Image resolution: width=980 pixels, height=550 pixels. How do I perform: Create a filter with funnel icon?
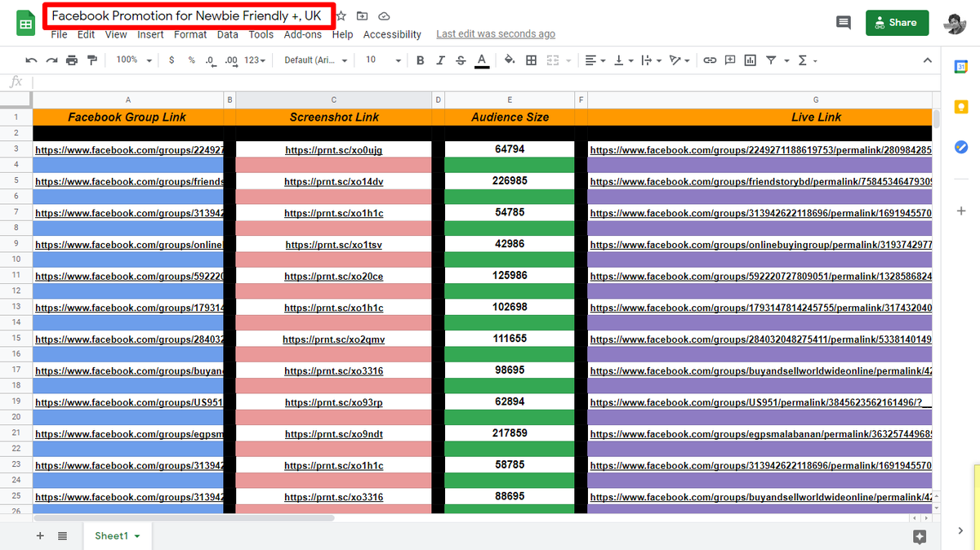(x=771, y=60)
